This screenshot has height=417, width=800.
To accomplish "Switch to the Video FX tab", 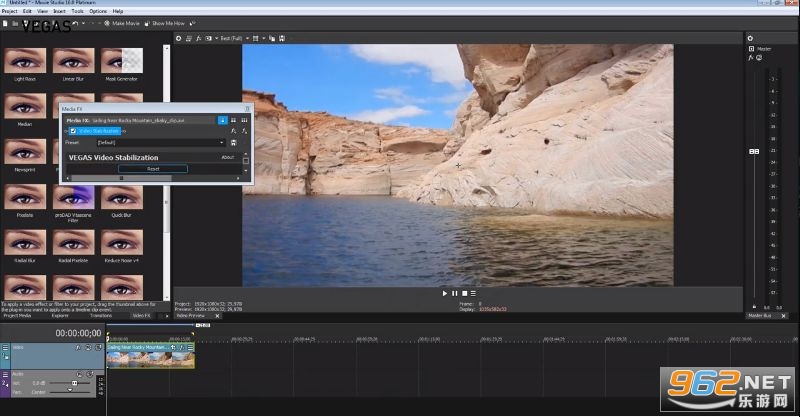I will click(141, 316).
